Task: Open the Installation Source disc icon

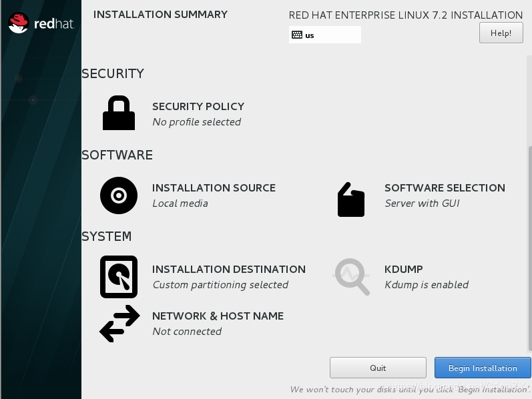Action: click(x=119, y=195)
